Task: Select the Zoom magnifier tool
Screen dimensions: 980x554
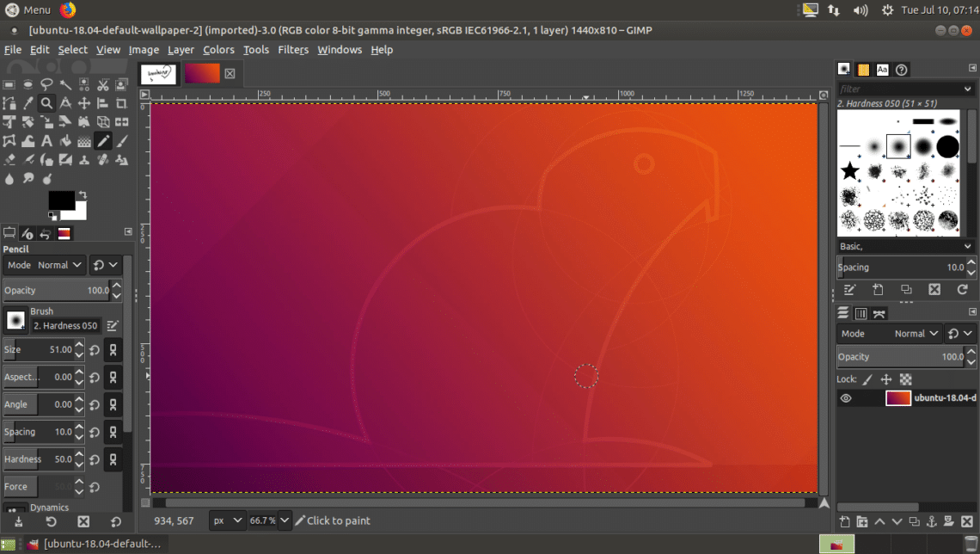Action: pos(46,103)
